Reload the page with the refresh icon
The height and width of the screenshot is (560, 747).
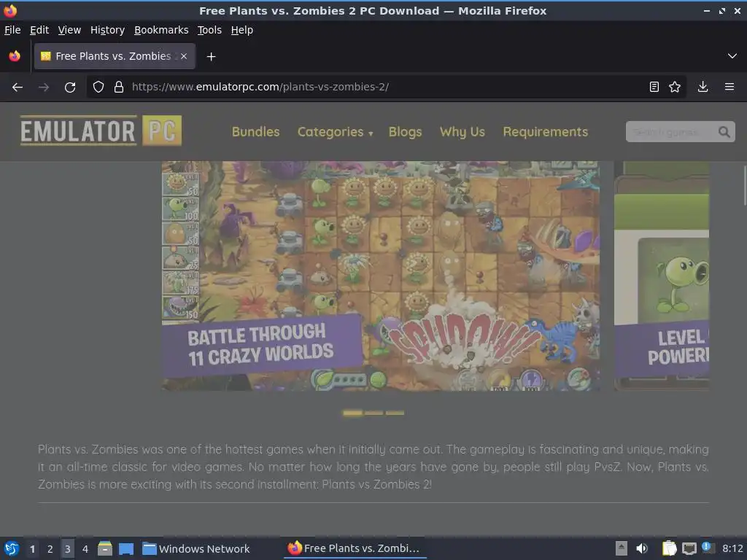coord(70,87)
